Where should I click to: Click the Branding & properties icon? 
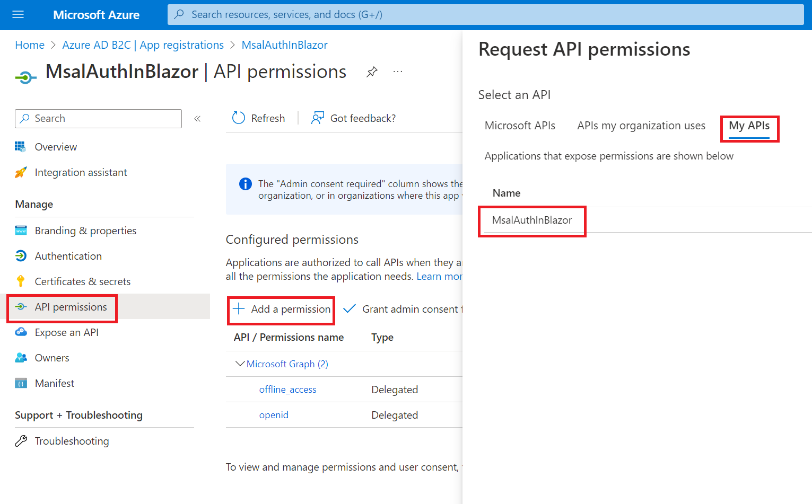[21, 231]
